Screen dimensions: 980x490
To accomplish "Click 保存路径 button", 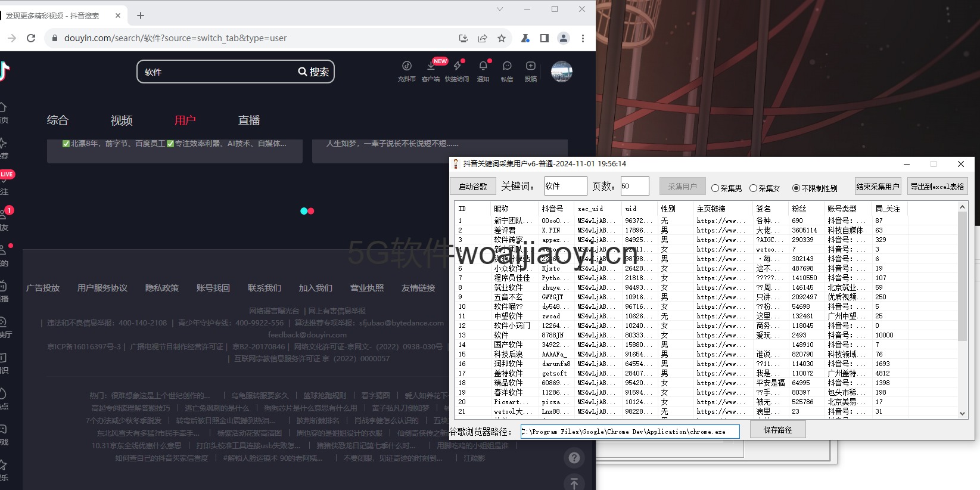I will coord(778,430).
